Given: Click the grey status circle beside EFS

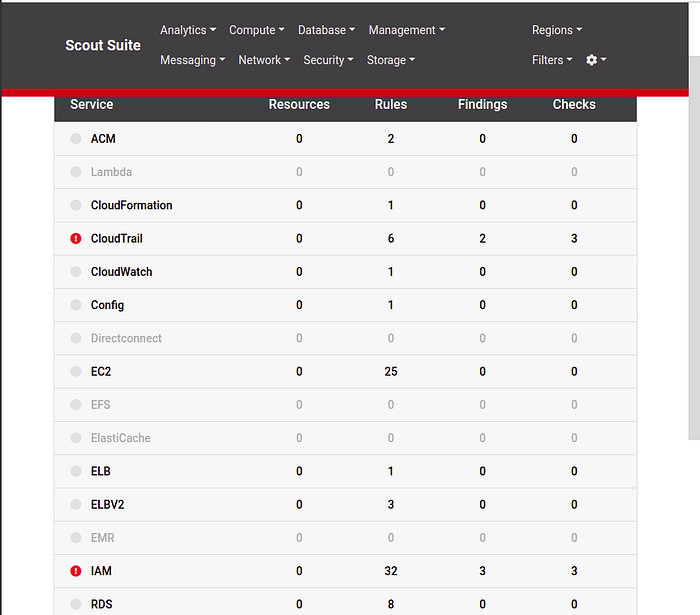Looking at the screenshot, I should tap(76, 405).
